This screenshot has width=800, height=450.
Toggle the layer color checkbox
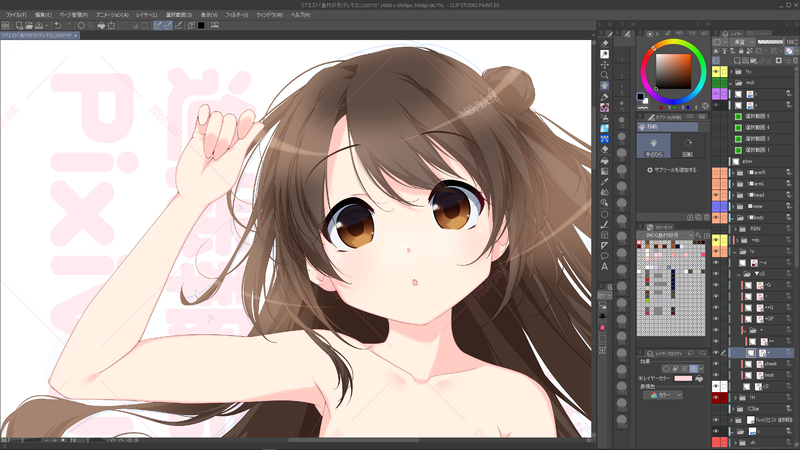pyautogui.click(x=640, y=379)
